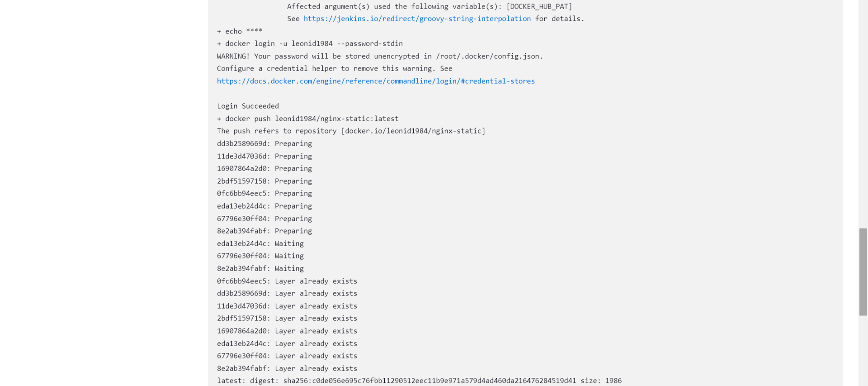Click the 'latest: digest: sha256' line
868x386 pixels.
pos(419,381)
